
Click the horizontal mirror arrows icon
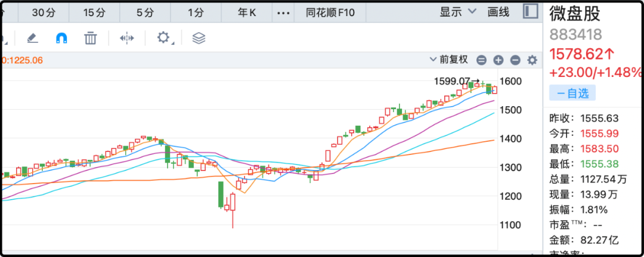coord(126,38)
